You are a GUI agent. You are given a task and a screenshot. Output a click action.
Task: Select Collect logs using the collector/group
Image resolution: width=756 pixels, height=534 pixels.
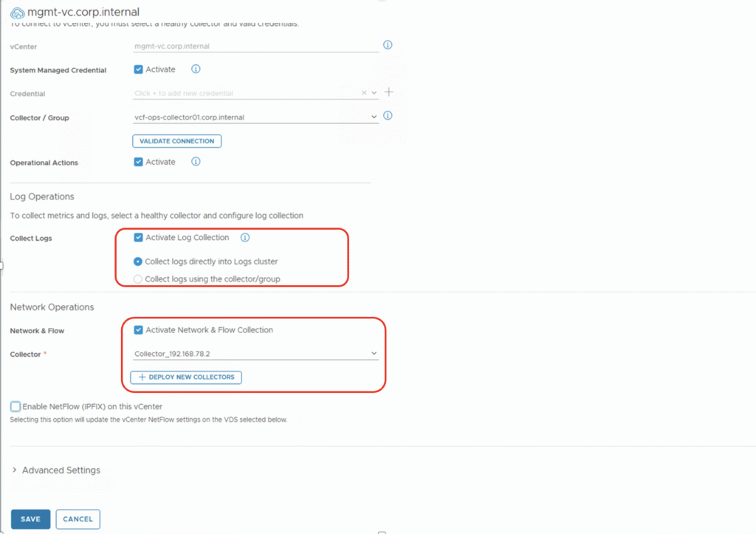[x=137, y=279]
